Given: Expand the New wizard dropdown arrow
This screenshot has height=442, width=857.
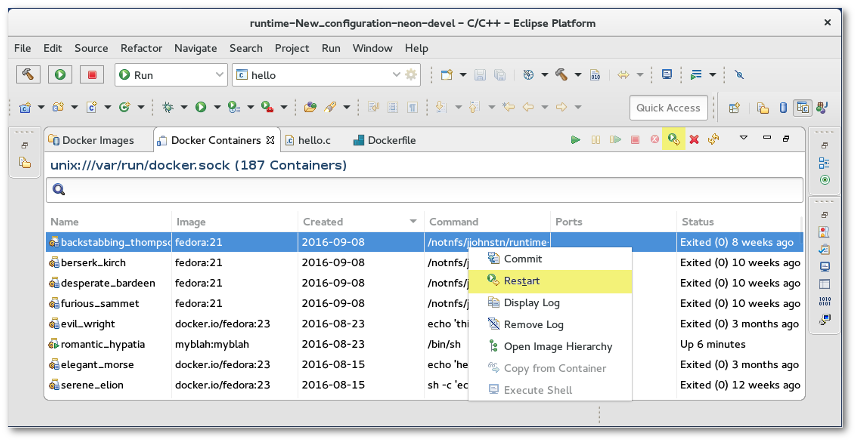Looking at the screenshot, I should 463,75.
